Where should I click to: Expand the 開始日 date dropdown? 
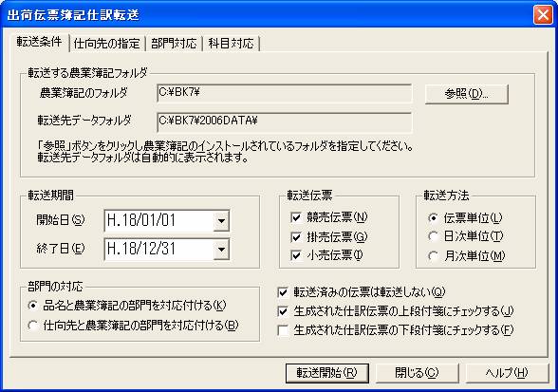pos(221,221)
